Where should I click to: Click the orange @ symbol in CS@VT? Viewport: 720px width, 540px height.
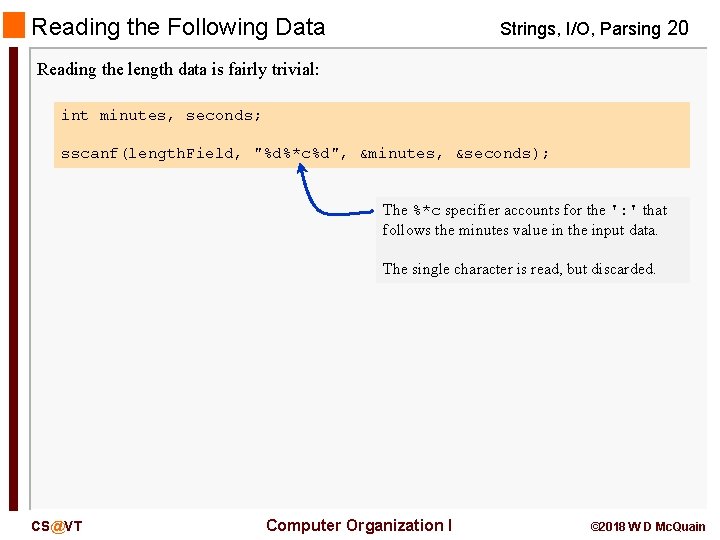pos(57,527)
